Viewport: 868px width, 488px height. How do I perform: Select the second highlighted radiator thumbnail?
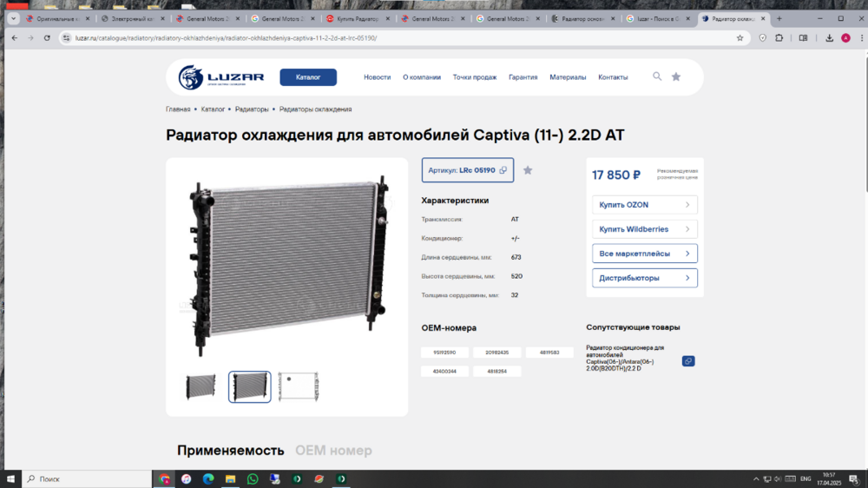[250, 386]
